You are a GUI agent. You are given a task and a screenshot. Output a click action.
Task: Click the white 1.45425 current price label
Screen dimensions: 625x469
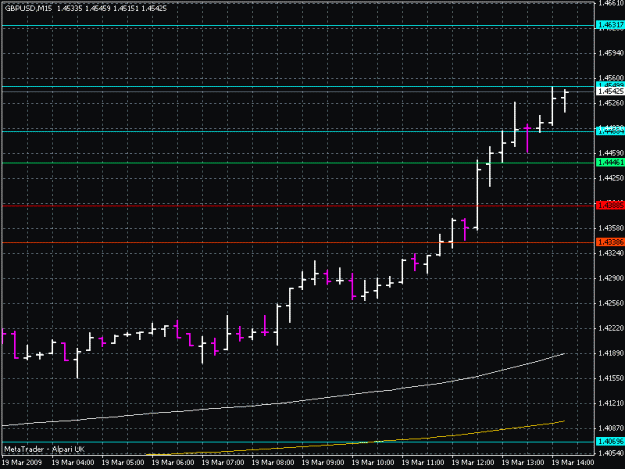[x=611, y=91]
